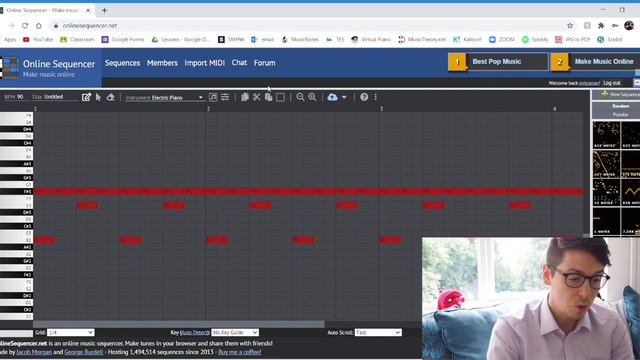Click the Best Pop Music ad button
The image size is (640, 360).
pyautogui.click(x=498, y=62)
